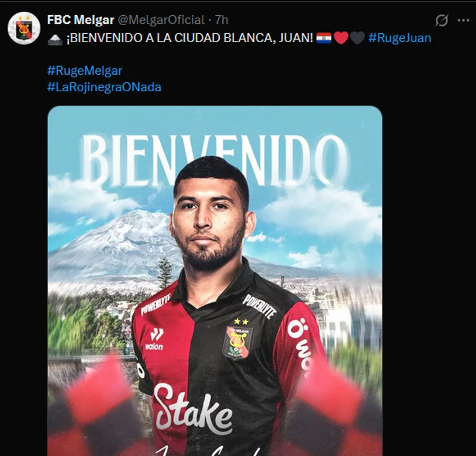Viewport: 476px width, 456px height.
Task: Open the 7h timestamp link
Action: pyautogui.click(x=222, y=20)
